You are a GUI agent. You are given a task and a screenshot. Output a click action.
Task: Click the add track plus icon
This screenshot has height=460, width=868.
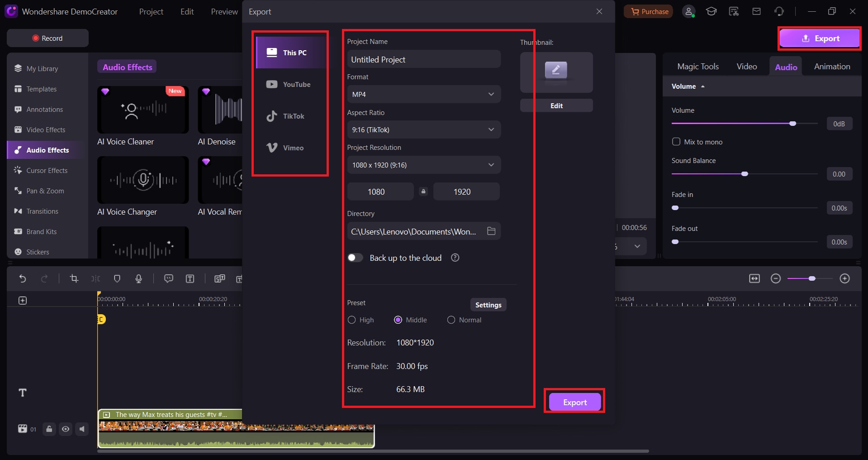tap(23, 300)
